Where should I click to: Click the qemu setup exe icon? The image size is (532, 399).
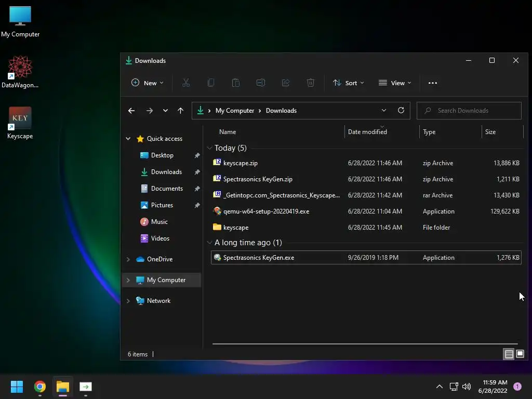(217, 211)
